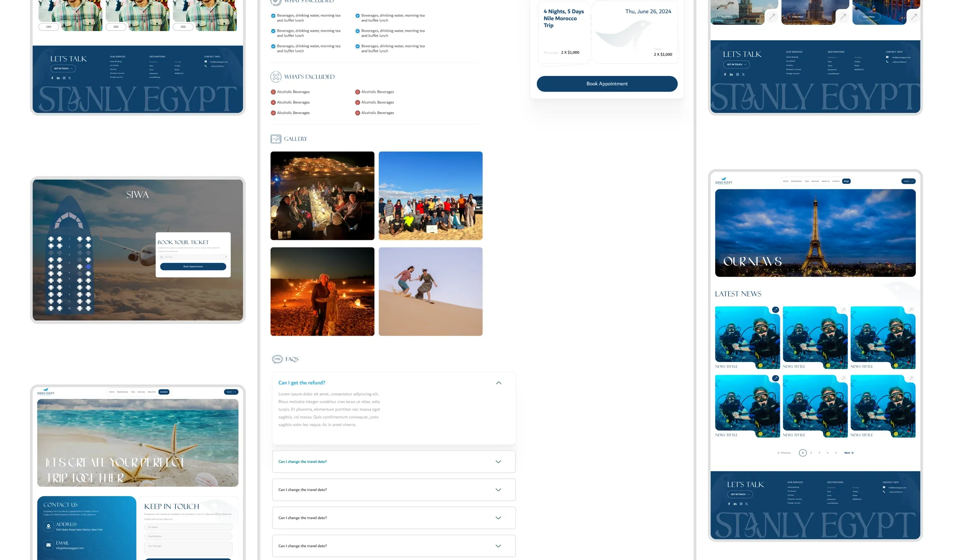Click '4 Nights, 5 Days Nile Morocco Trip' ticket title
Image resolution: width=953 pixels, height=560 pixels.
(564, 18)
